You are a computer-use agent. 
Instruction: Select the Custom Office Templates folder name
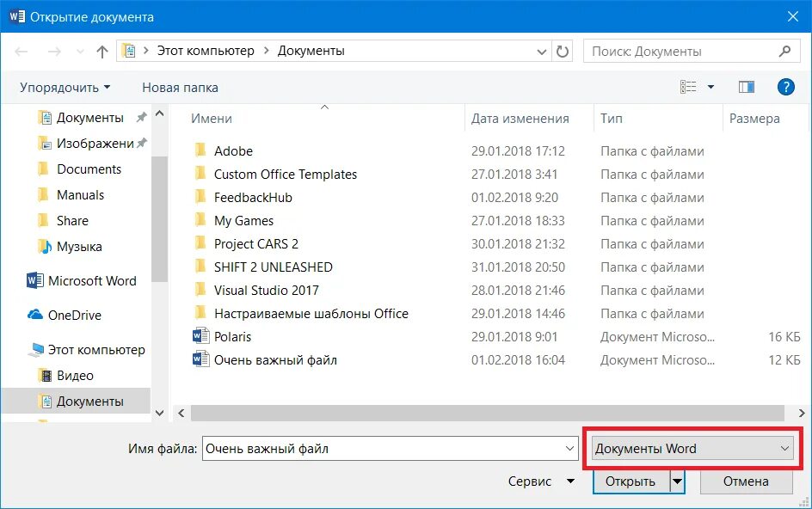(286, 174)
